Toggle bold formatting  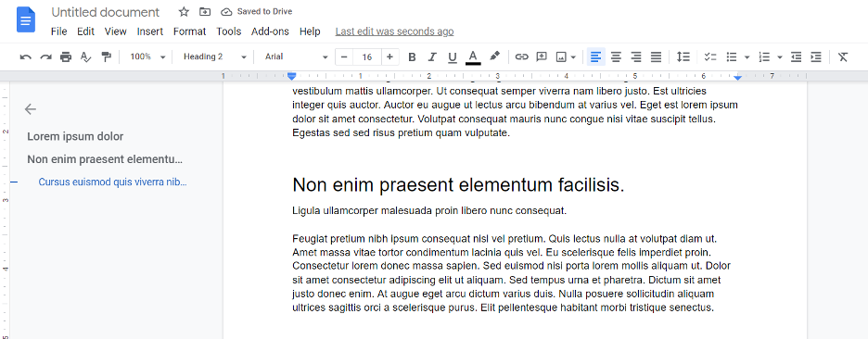[412, 56]
